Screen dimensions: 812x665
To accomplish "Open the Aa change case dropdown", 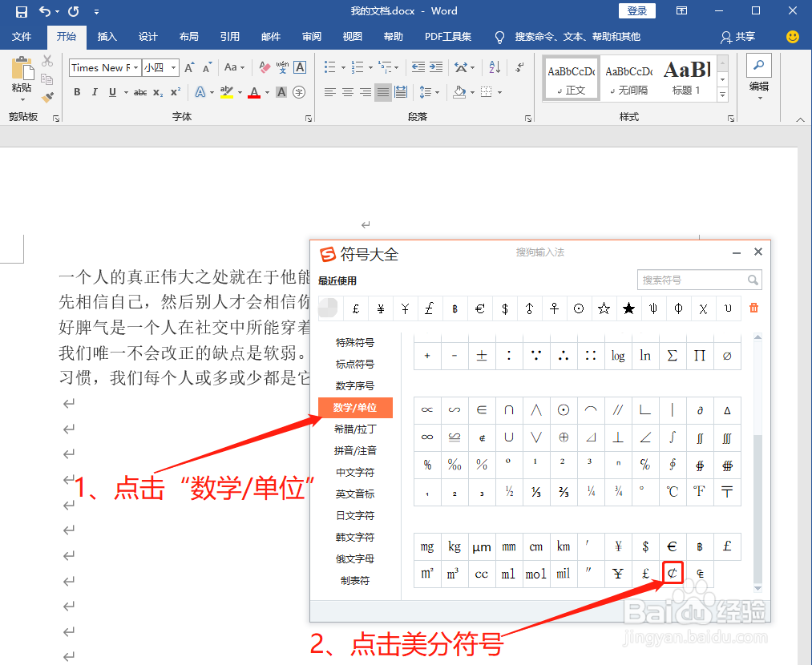I will [x=234, y=67].
